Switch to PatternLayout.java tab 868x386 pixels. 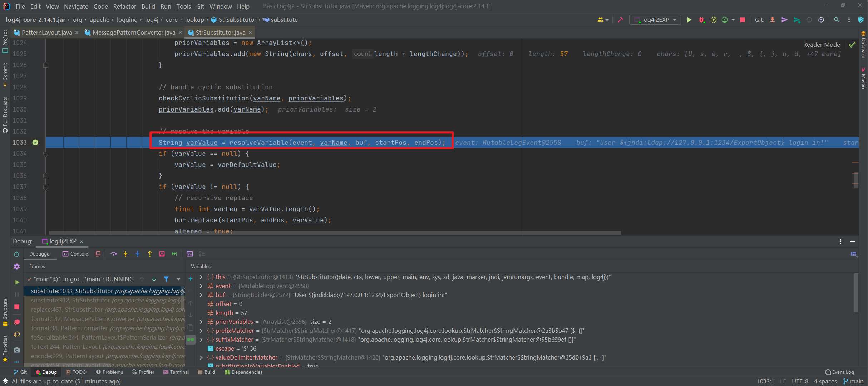[x=46, y=33]
